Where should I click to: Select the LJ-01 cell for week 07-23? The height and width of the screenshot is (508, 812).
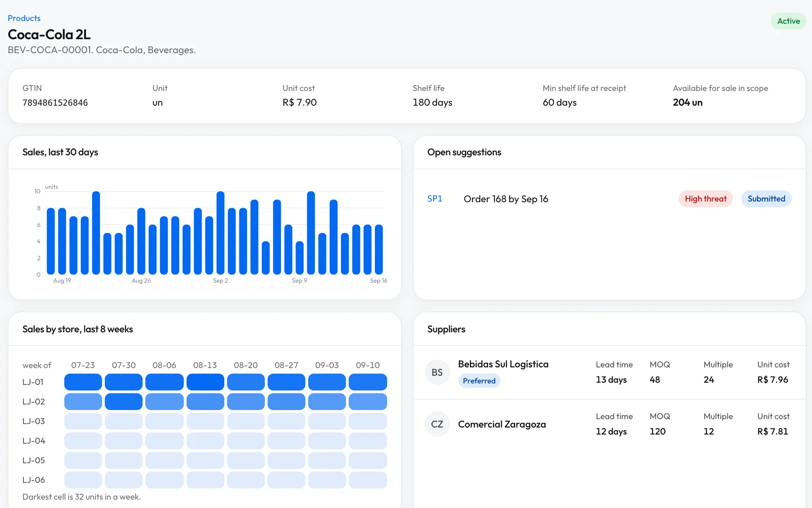point(83,382)
